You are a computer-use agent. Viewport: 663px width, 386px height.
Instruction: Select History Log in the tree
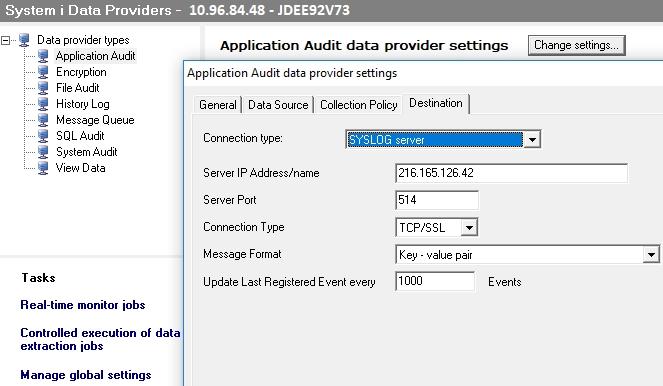(83, 104)
